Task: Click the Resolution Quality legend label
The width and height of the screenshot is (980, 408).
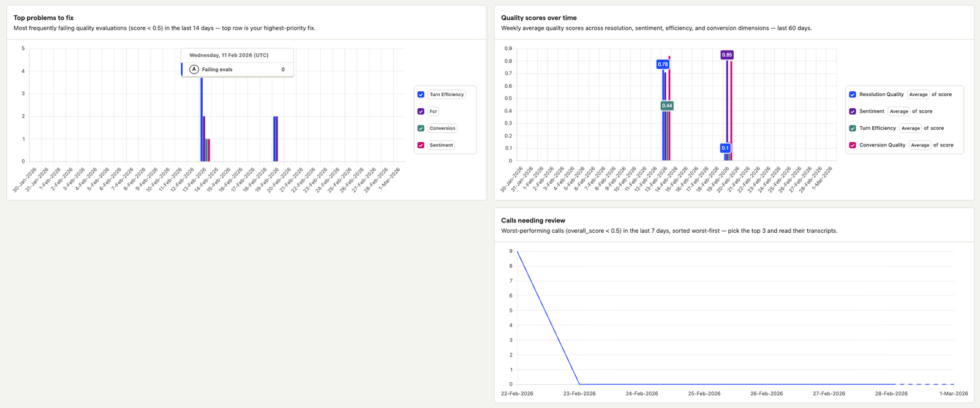Action: point(881,94)
